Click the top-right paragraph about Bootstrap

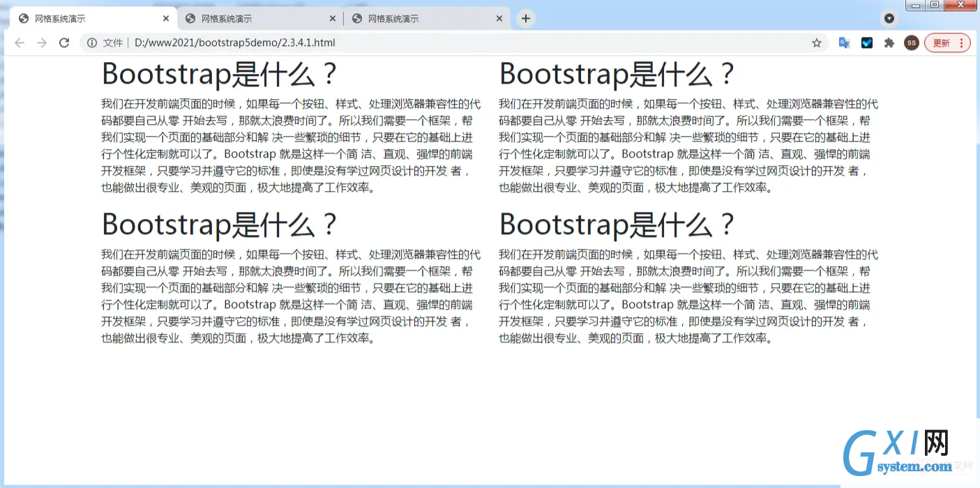click(x=688, y=146)
